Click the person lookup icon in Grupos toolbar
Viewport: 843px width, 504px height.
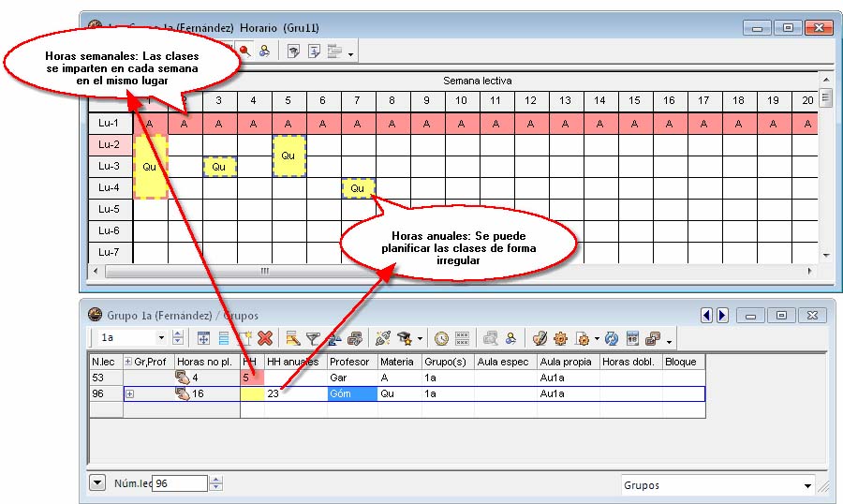click(510, 338)
